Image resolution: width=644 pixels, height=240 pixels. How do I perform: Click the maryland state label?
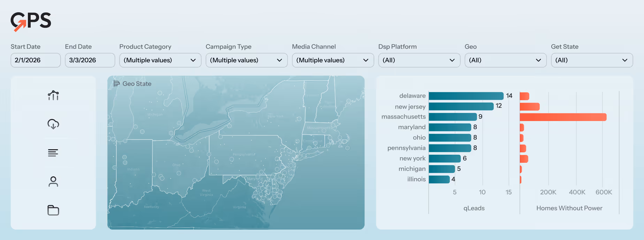tap(412, 127)
